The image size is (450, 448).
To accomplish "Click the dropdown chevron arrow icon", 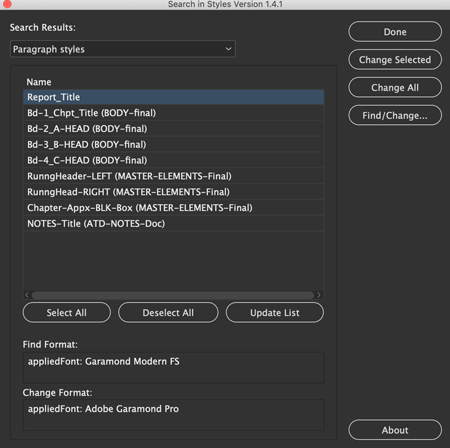I will coord(228,49).
